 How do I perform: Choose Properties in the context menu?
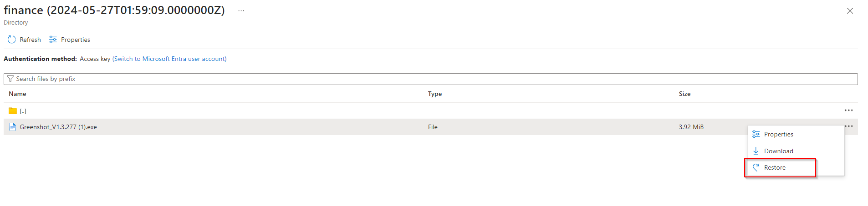point(778,134)
